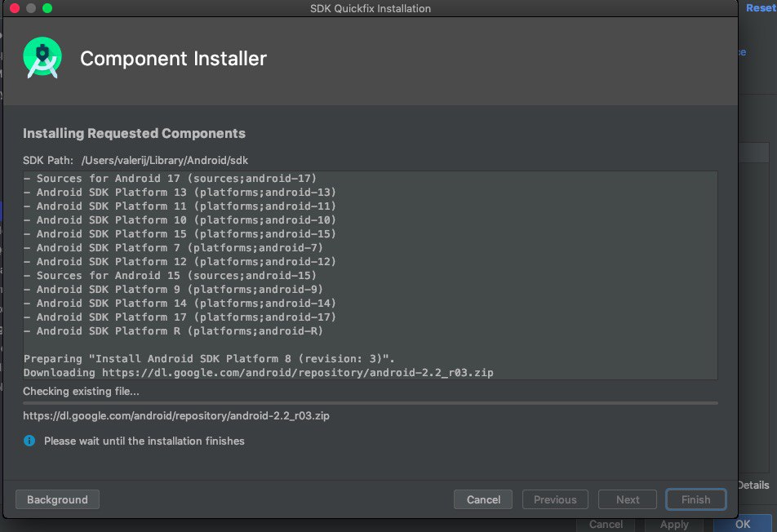
Task: Click the red close window button
Action: [x=15, y=8]
